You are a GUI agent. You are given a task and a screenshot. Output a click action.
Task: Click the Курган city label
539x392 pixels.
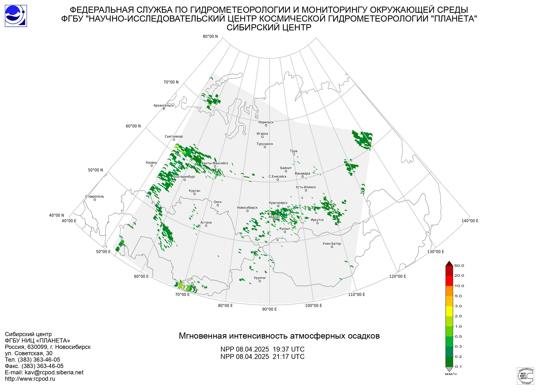pos(195,191)
